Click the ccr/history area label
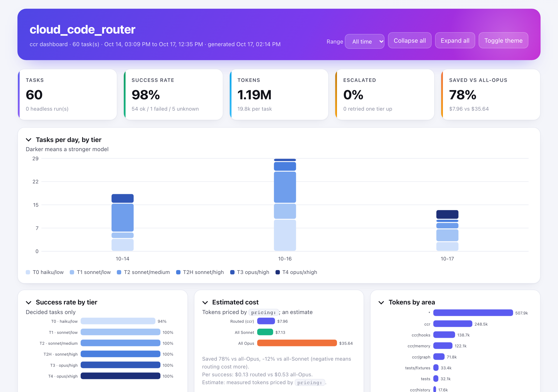The width and height of the screenshot is (558, 392). tap(420, 390)
